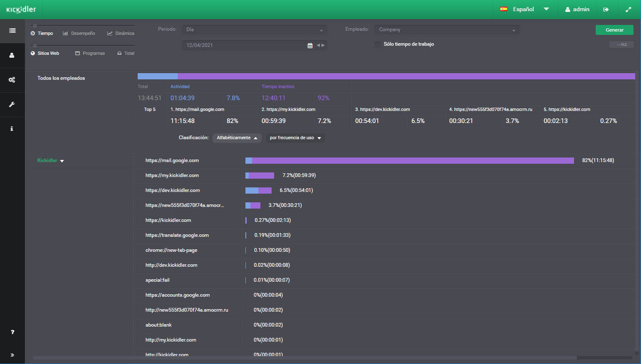Screen dimensions: 641x364
Task: Click the Kickidler logo
Action: [x=21, y=9]
